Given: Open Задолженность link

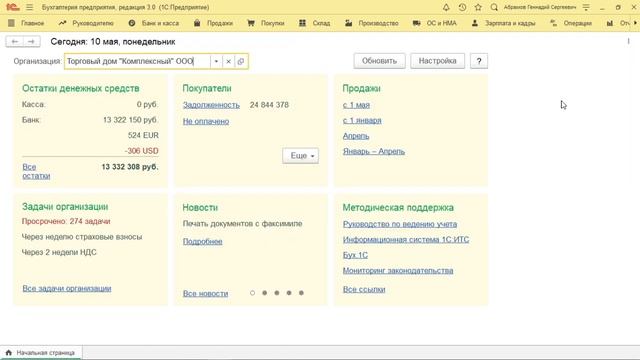Looking at the screenshot, I should tap(211, 105).
